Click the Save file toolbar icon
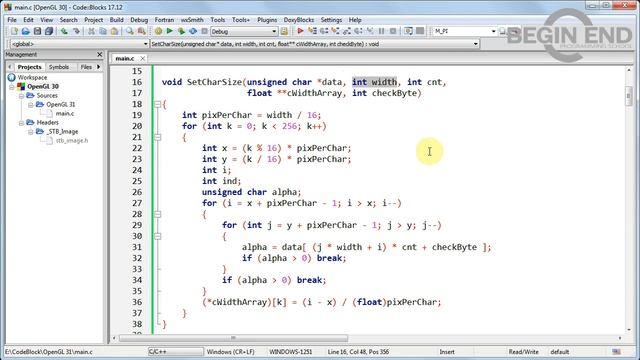This screenshot has height=360, width=640. [37, 31]
